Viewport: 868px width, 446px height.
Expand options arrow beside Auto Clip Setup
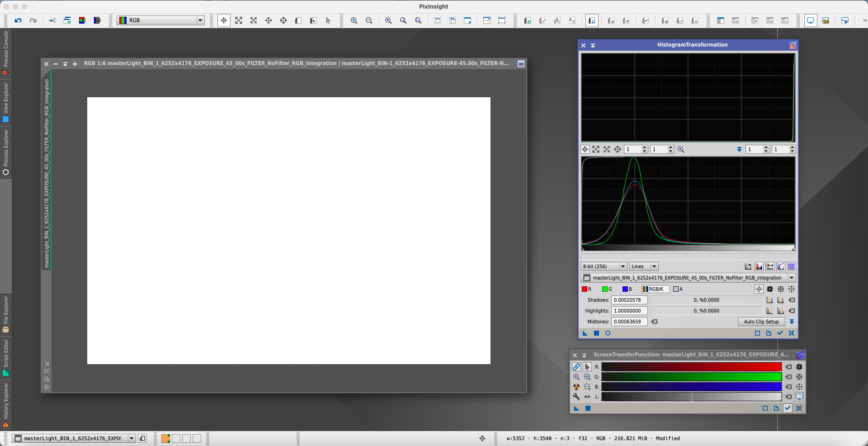792,322
